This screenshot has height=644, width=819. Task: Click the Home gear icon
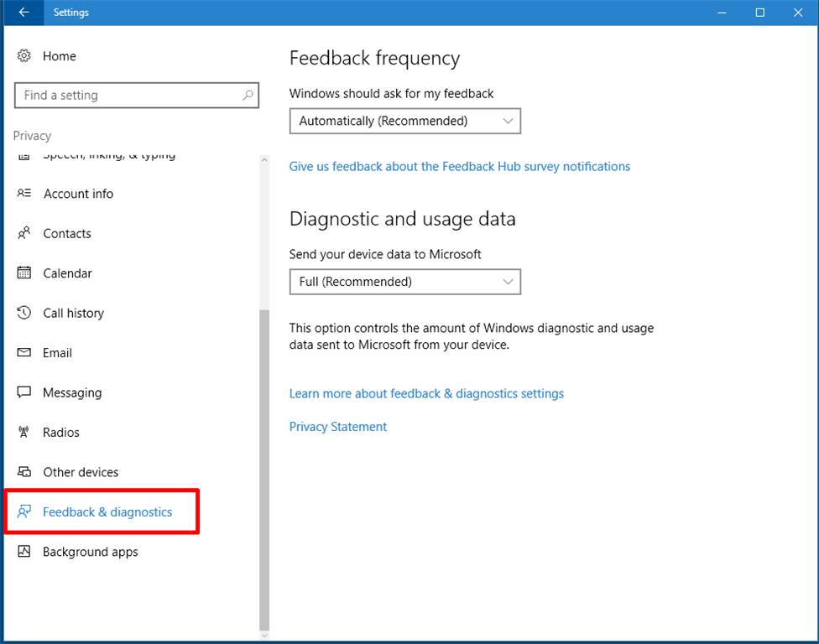click(x=24, y=56)
